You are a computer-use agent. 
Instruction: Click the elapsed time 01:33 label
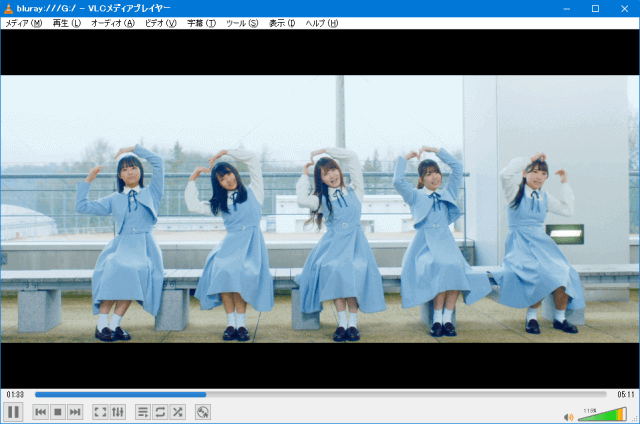(x=15, y=395)
